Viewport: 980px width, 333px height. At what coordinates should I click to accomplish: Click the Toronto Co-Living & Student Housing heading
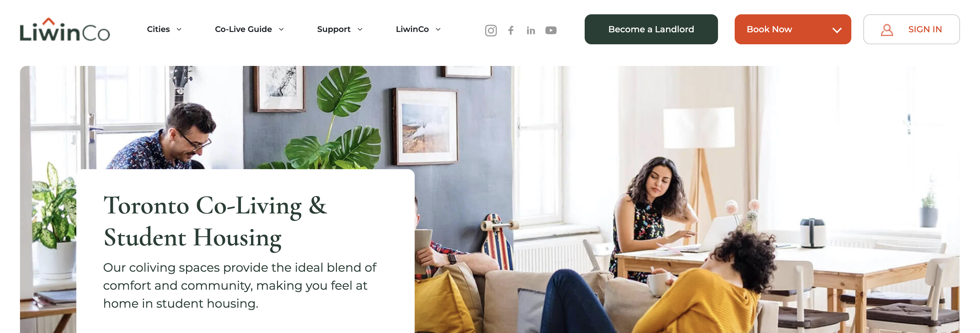click(215, 221)
